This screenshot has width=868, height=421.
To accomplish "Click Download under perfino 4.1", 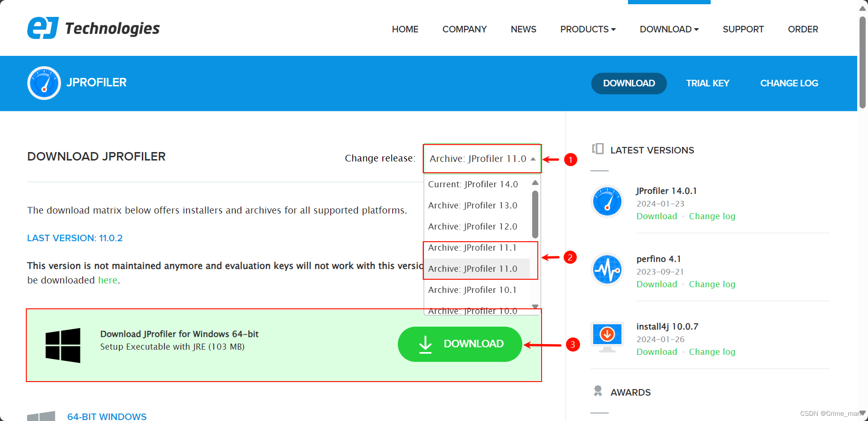I will 657,284.
